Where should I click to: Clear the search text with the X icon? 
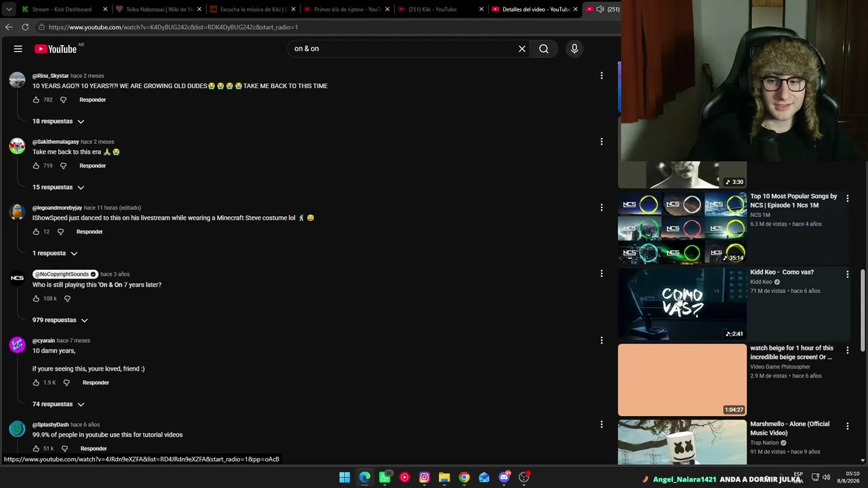coord(522,49)
